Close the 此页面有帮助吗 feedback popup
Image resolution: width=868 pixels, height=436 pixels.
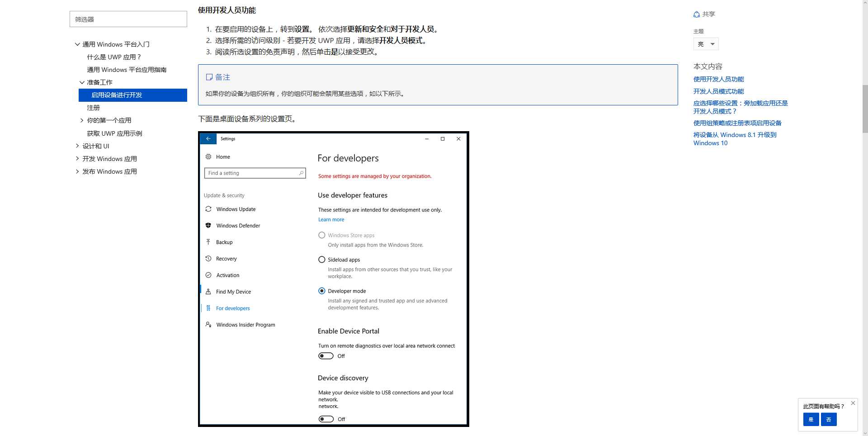(x=853, y=403)
